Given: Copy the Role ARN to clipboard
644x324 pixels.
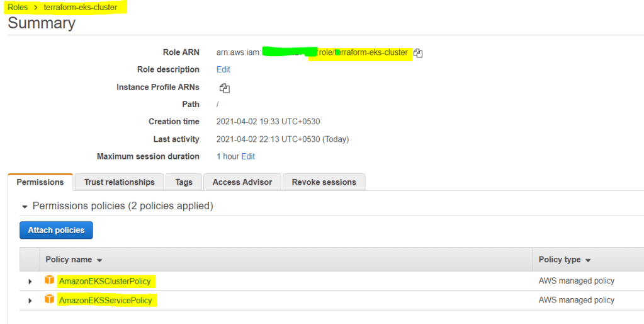Looking at the screenshot, I should pos(418,53).
